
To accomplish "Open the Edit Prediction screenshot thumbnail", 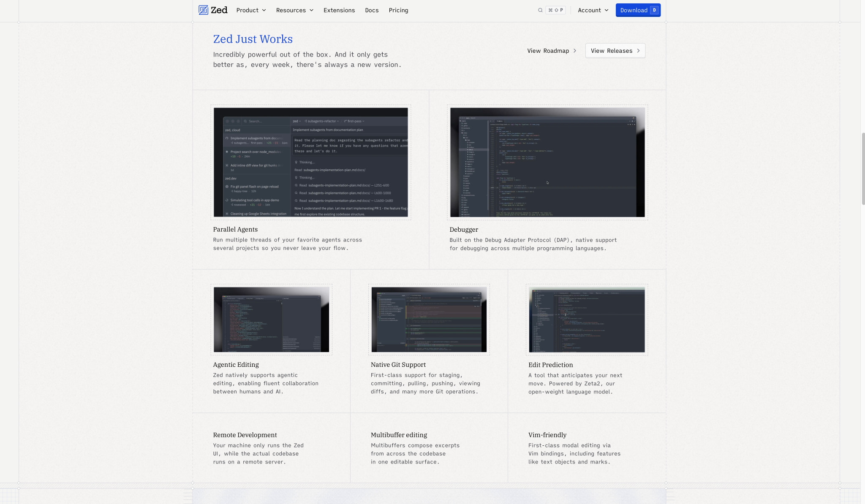I will pos(587,320).
